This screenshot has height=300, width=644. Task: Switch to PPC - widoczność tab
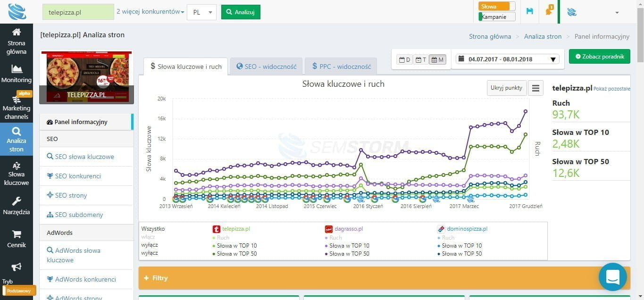(341, 67)
